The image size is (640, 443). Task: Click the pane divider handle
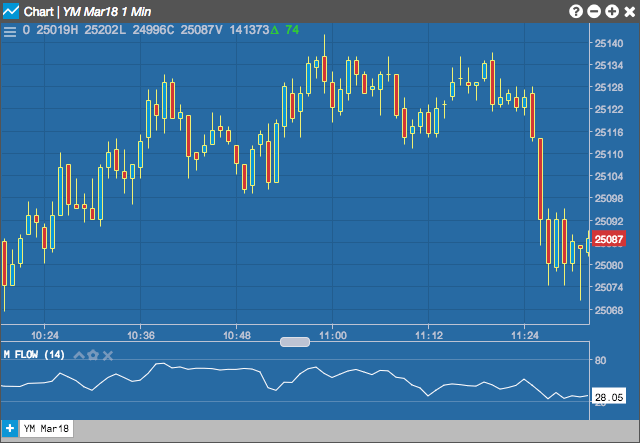pos(295,342)
